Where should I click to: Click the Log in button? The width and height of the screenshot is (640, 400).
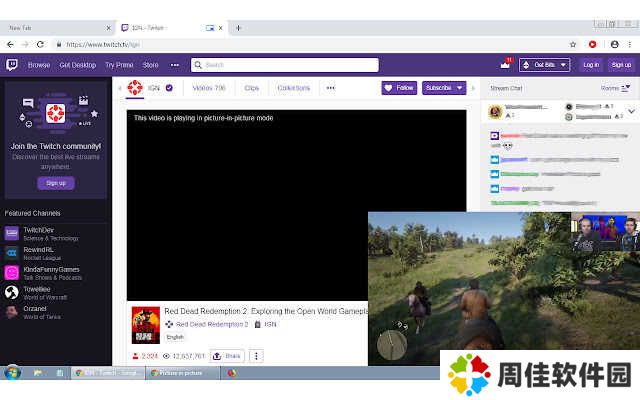click(x=591, y=65)
